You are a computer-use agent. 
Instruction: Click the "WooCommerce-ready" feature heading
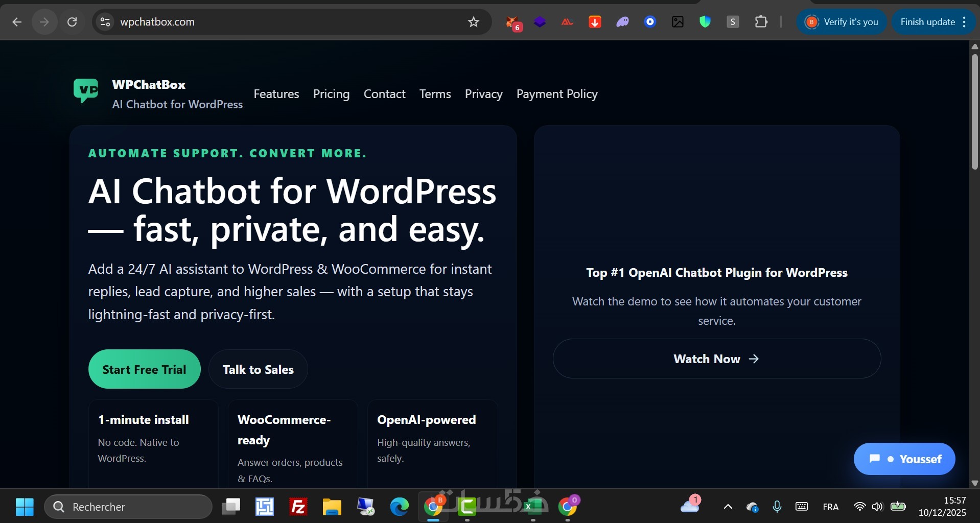click(284, 430)
